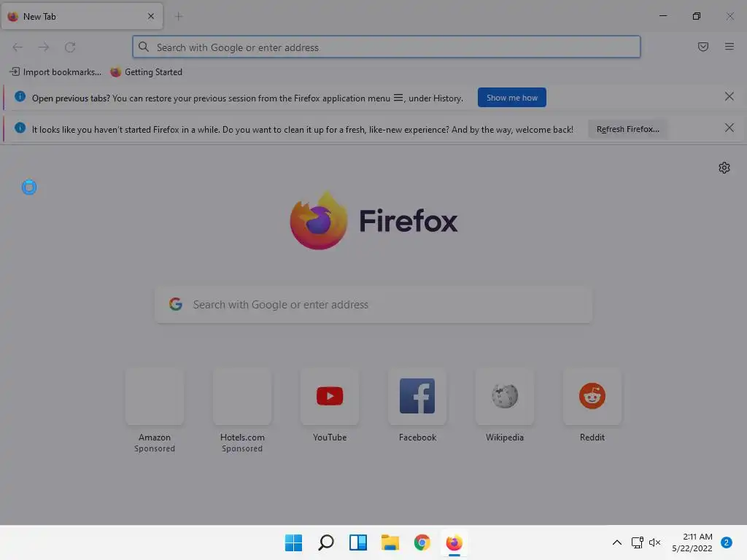Screen dimensions: 747x560
Task: Click the Show me how button
Action: pos(511,98)
